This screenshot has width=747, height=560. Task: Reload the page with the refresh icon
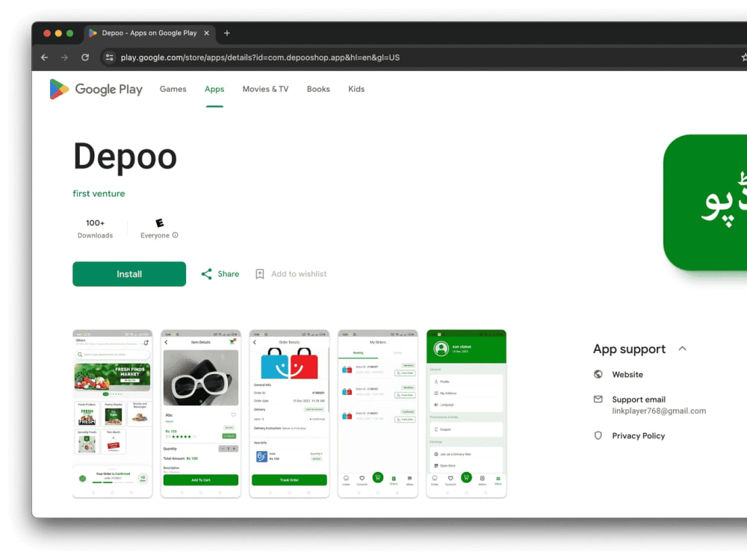coord(85,57)
